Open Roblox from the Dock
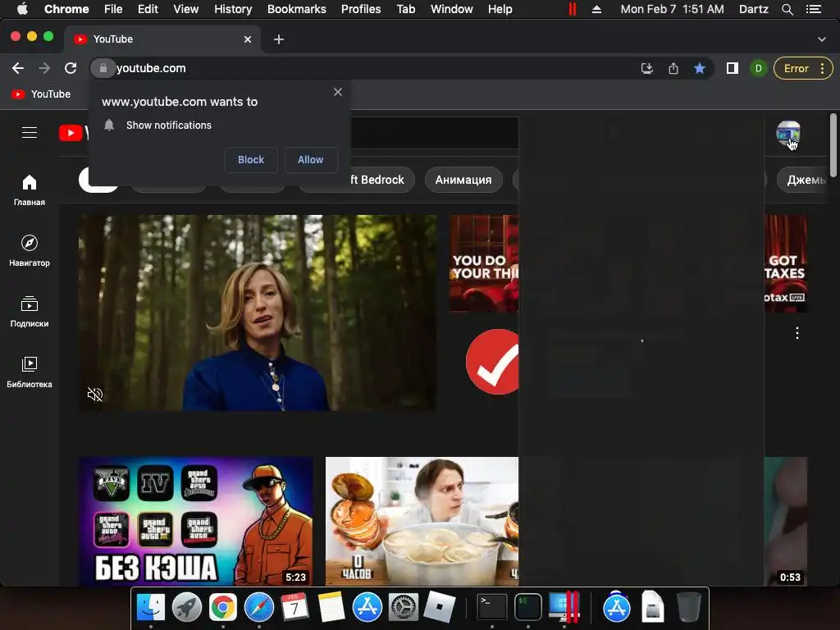 pos(439,607)
